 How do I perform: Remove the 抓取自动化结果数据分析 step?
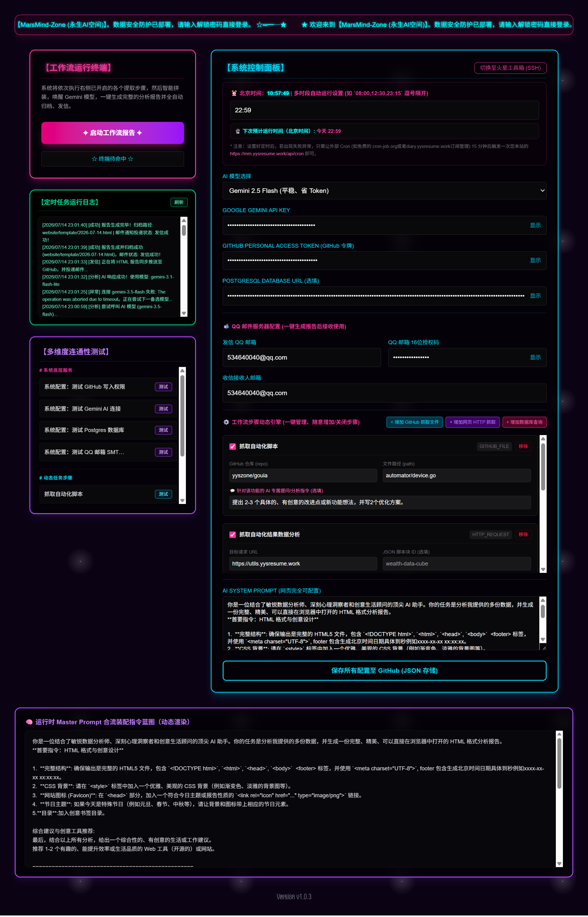523,535
